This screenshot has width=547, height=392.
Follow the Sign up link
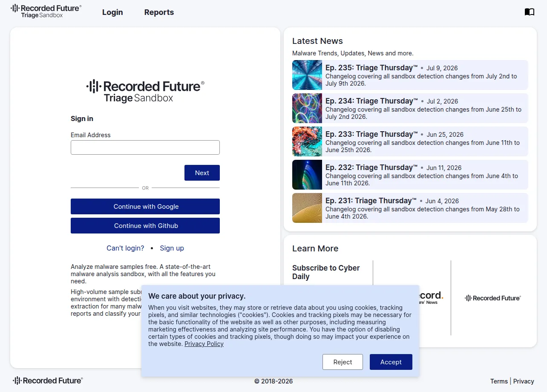pyautogui.click(x=172, y=248)
